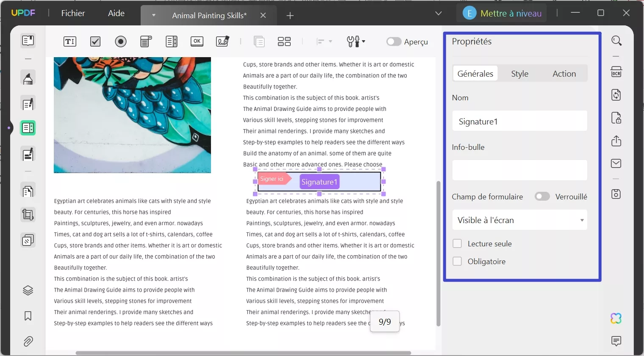Open the Fichier menu
This screenshot has width=644, height=356.
point(73,13)
